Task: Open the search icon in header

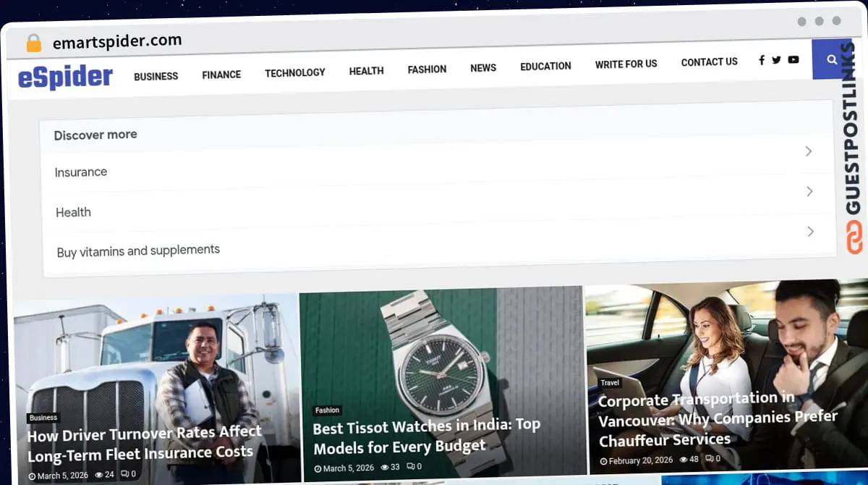Action: pos(832,59)
